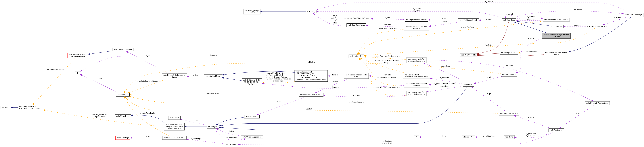The height and width of the screenshot is (147, 644).
Task: Open std::vector< DeviceAddition Listener > node
Action: click(416, 85)
